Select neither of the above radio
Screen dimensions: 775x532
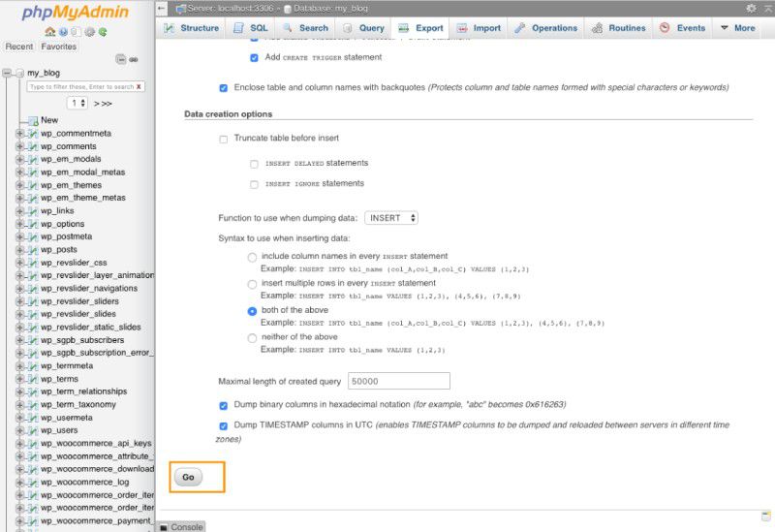(252, 337)
